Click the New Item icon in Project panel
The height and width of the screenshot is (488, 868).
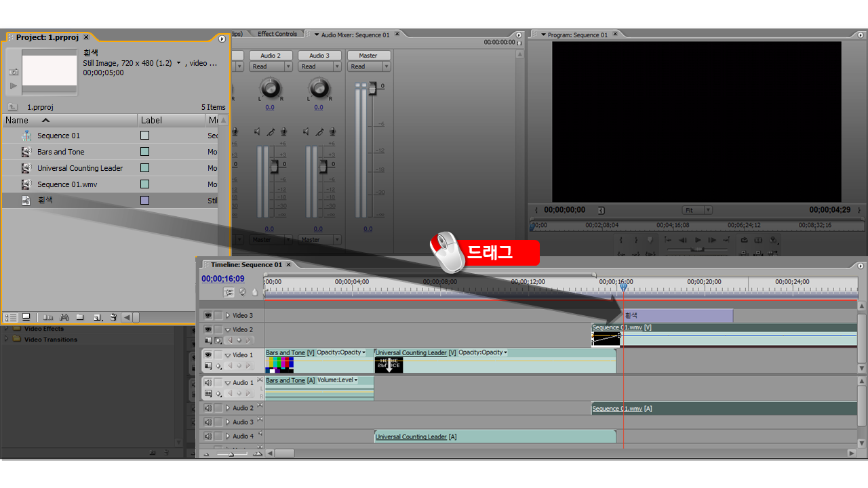pyautogui.click(x=98, y=317)
